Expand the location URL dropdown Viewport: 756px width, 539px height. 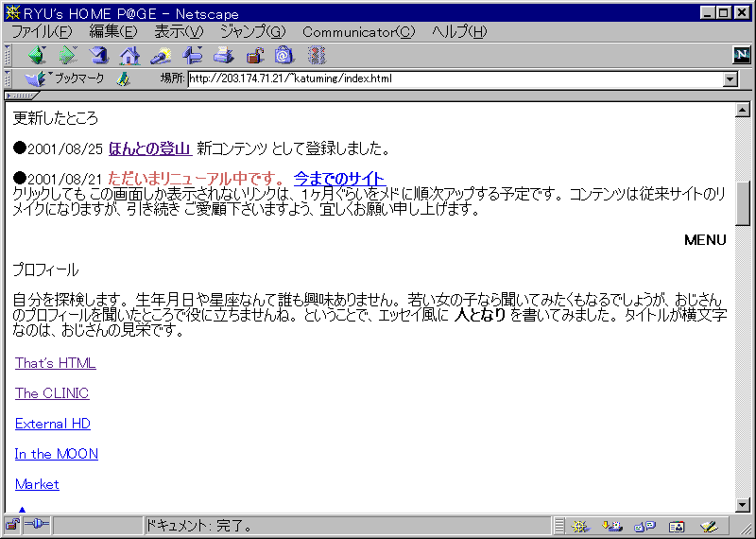coord(730,79)
